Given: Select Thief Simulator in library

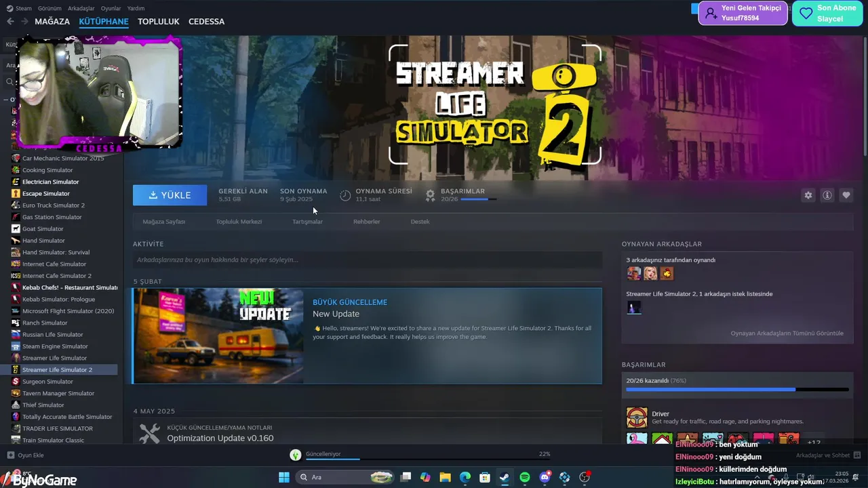Looking at the screenshot, I should point(43,405).
